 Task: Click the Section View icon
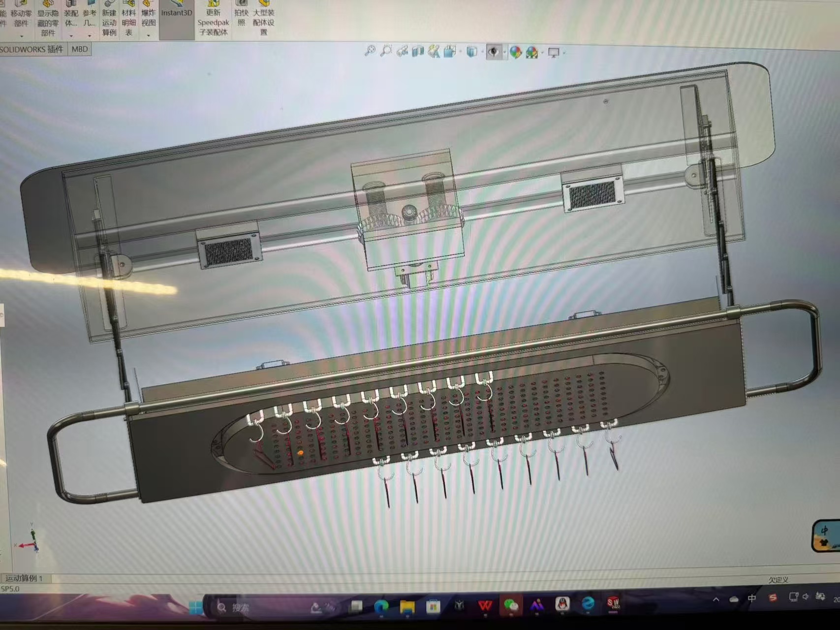418,51
